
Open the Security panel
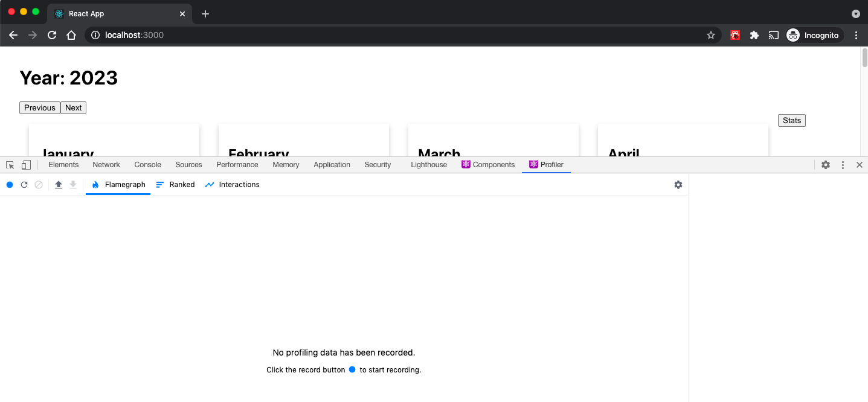coord(378,165)
